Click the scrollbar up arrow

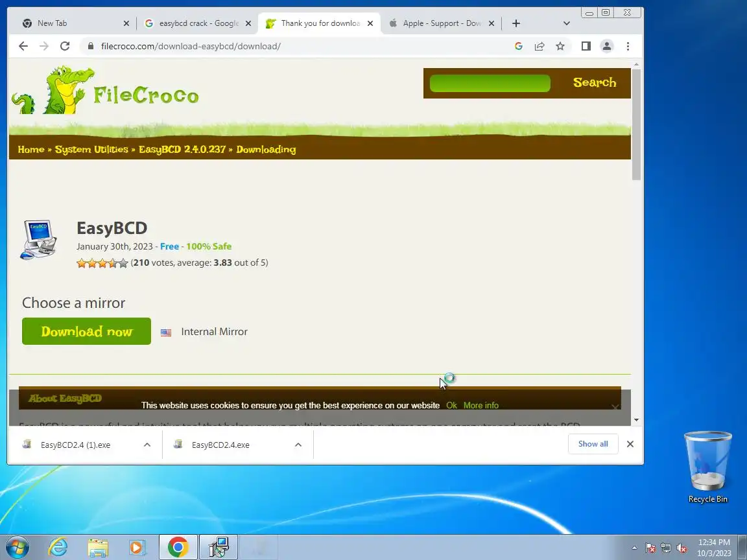[637, 64]
